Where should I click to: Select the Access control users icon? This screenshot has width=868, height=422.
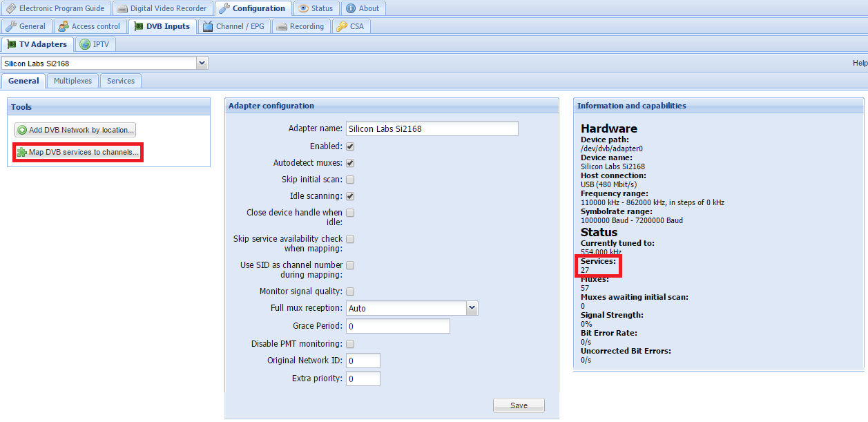tap(64, 26)
